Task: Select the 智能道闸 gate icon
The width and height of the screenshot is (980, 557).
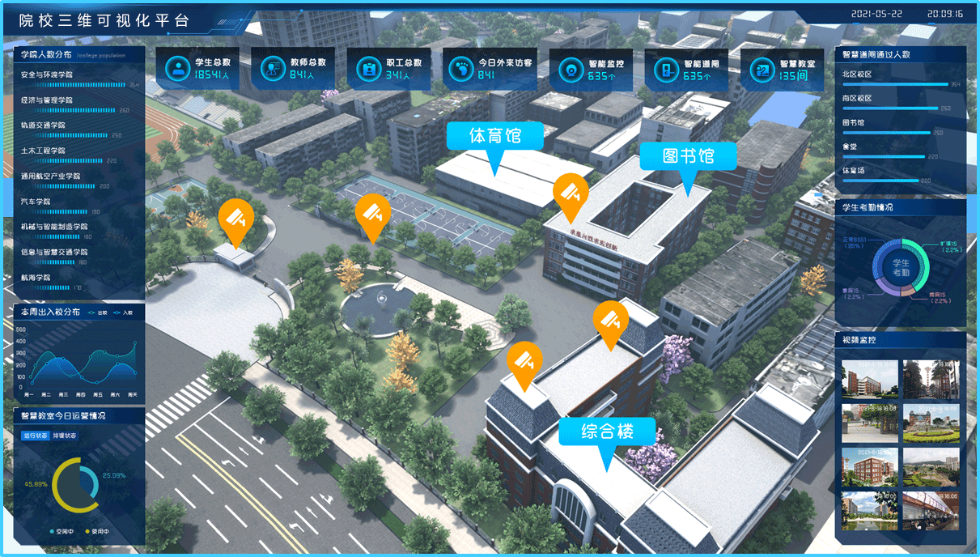Action: [x=666, y=70]
